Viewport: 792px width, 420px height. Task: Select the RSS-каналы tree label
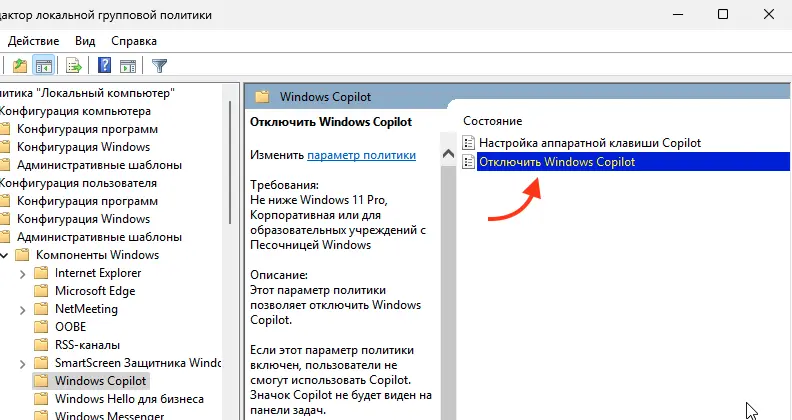click(x=87, y=345)
